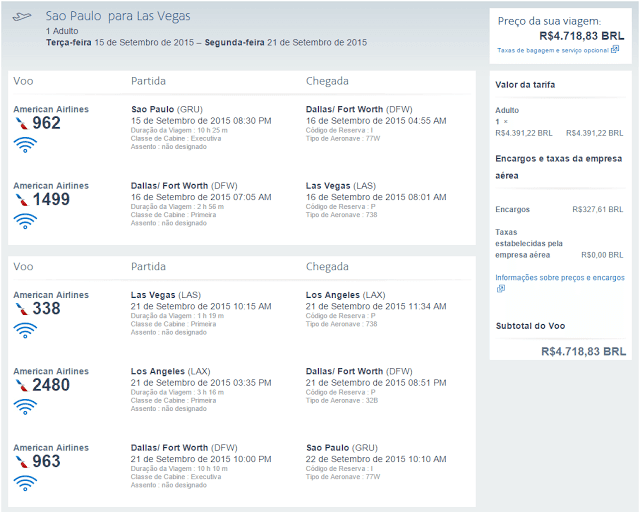Click the American Airlines logo beside 2480
The image size is (640, 512).
coord(21,385)
